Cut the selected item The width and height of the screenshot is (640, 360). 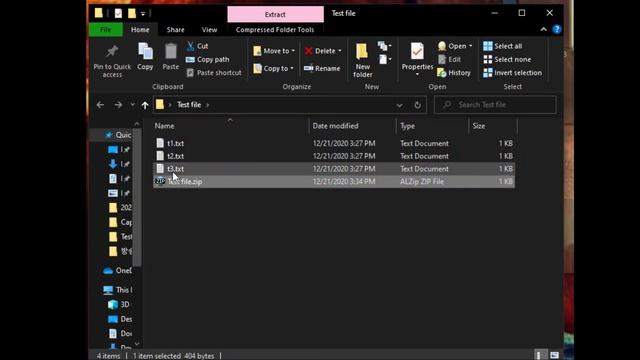(x=197, y=46)
